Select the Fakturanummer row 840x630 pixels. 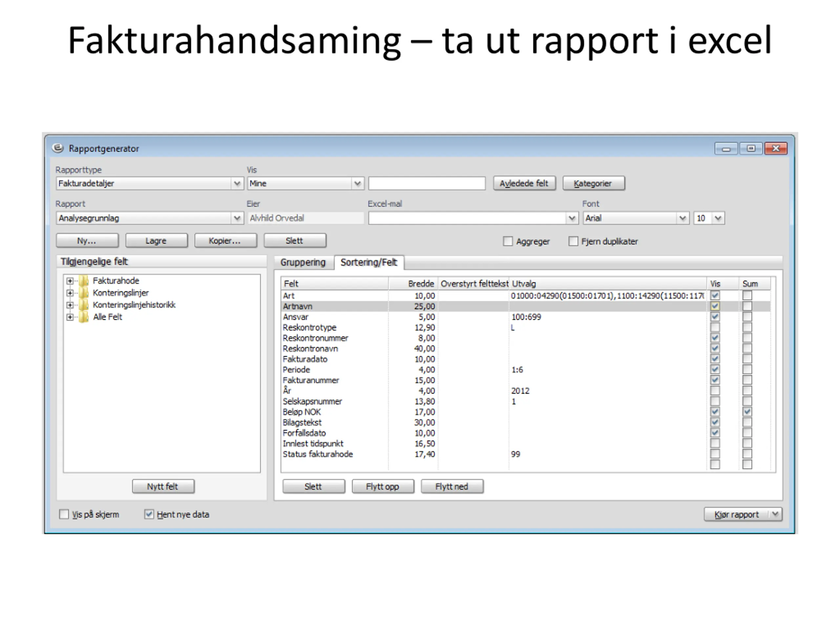click(526, 380)
